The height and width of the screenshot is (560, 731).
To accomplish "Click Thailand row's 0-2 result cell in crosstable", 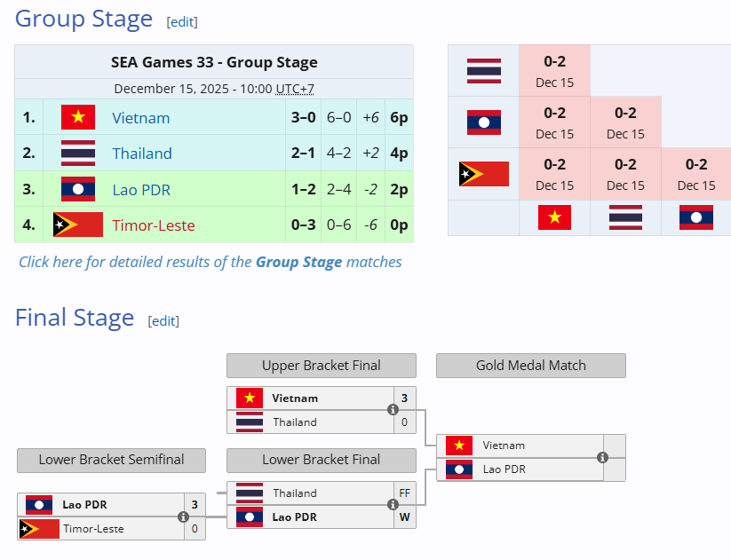I will [554, 71].
